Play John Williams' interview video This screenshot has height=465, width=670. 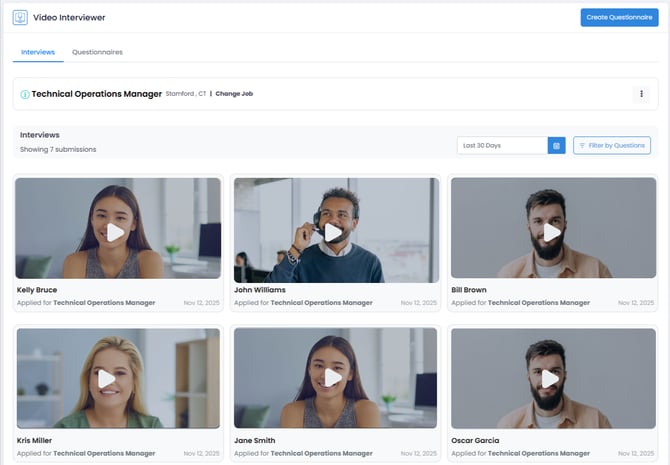coord(334,232)
